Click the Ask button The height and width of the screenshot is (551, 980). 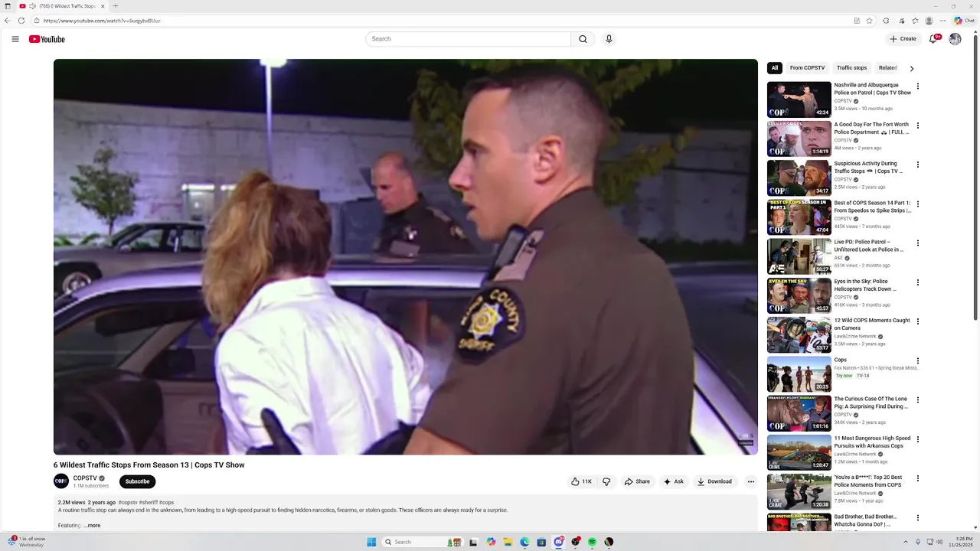[674, 481]
